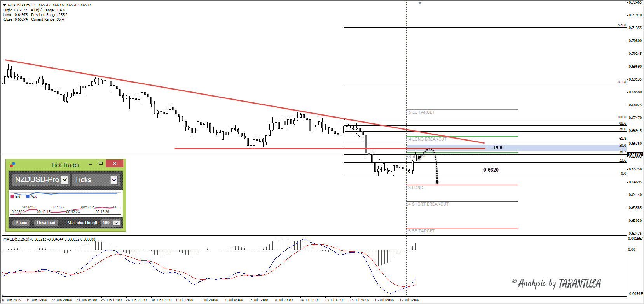
Task: Click the current price tag 0.65893
Action: 635,155
